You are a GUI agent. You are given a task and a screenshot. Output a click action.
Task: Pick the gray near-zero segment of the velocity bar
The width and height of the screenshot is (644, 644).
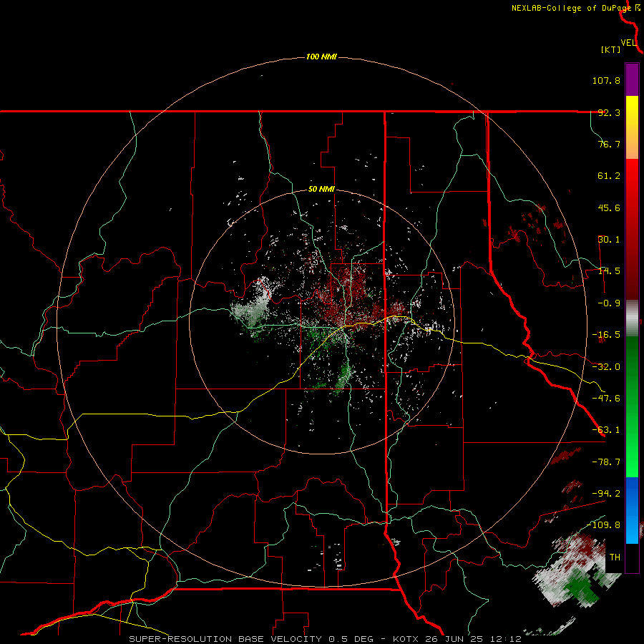click(632, 318)
